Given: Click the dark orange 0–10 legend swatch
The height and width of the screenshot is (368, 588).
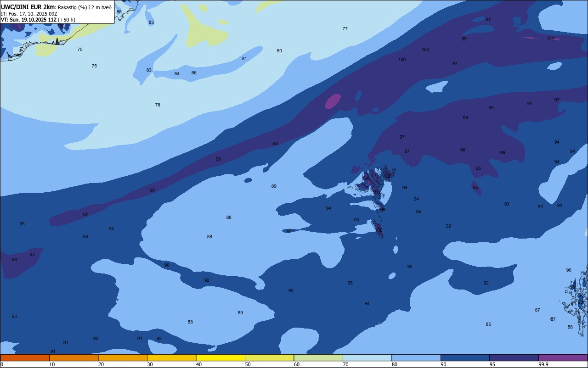Looking at the screenshot, I should 25,357.
